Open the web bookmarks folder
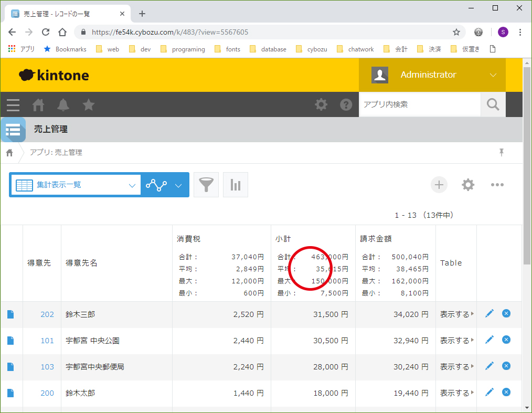 (x=108, y=49)
